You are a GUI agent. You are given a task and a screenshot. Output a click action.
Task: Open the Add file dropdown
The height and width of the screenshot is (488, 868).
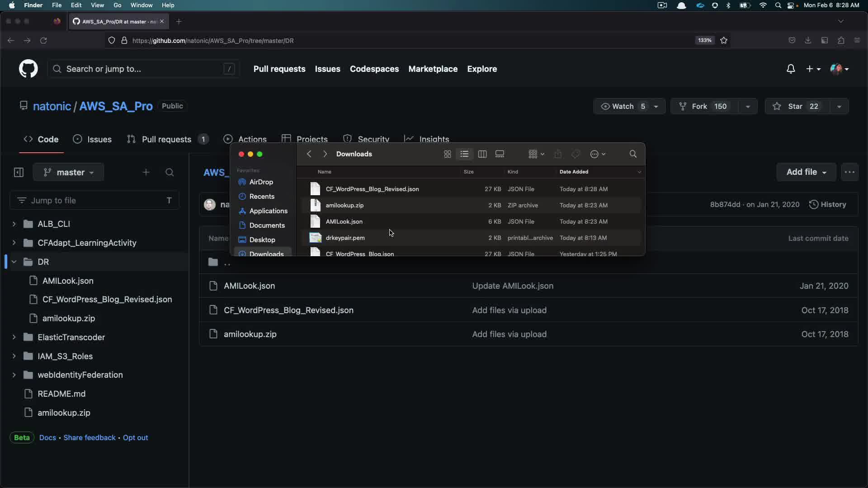point(806,172)
